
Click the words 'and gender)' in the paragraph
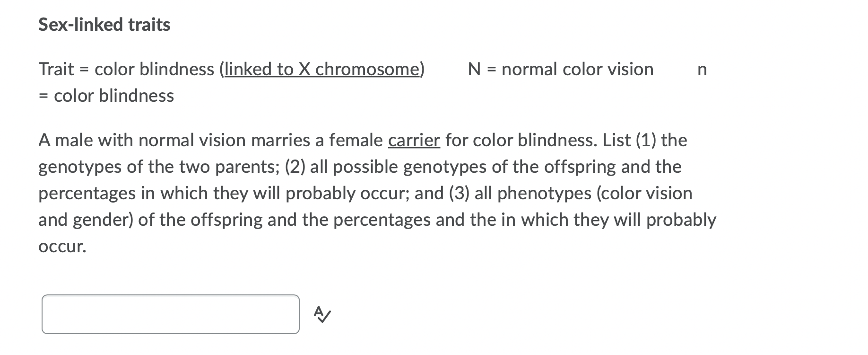[86, 220]
